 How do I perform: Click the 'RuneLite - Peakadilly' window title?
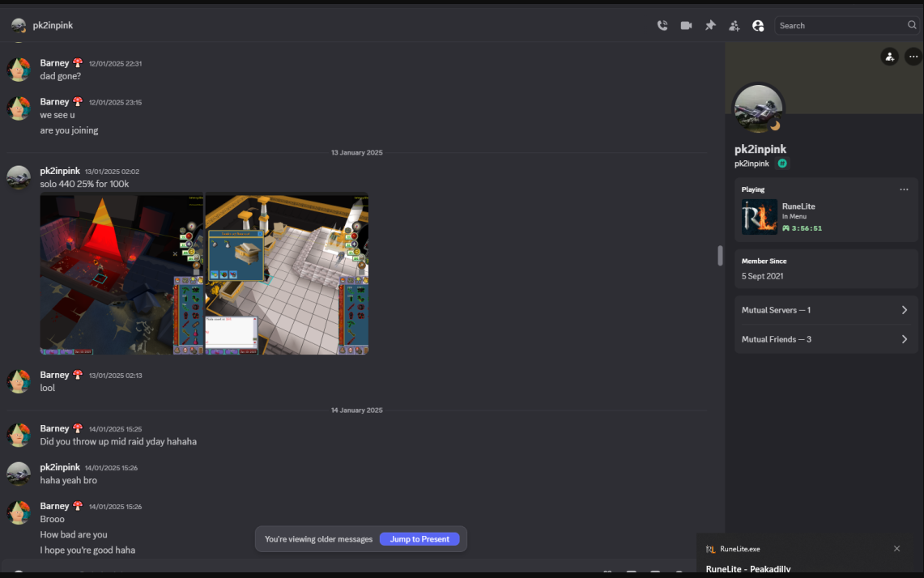pos(748,568)
